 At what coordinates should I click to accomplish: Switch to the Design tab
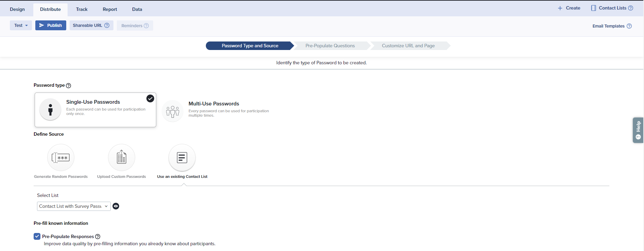coord(17,10)
